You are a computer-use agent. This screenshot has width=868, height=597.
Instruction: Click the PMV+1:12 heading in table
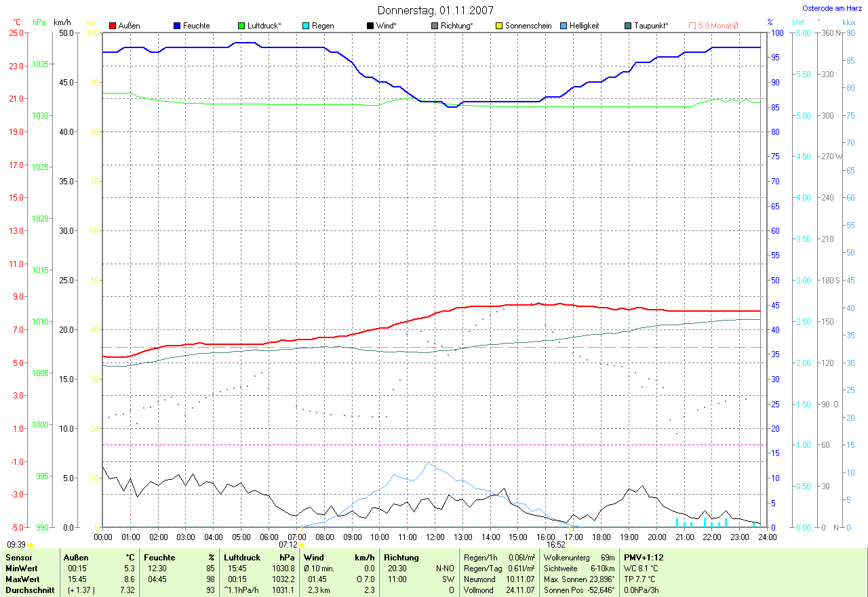click(644, 558)
